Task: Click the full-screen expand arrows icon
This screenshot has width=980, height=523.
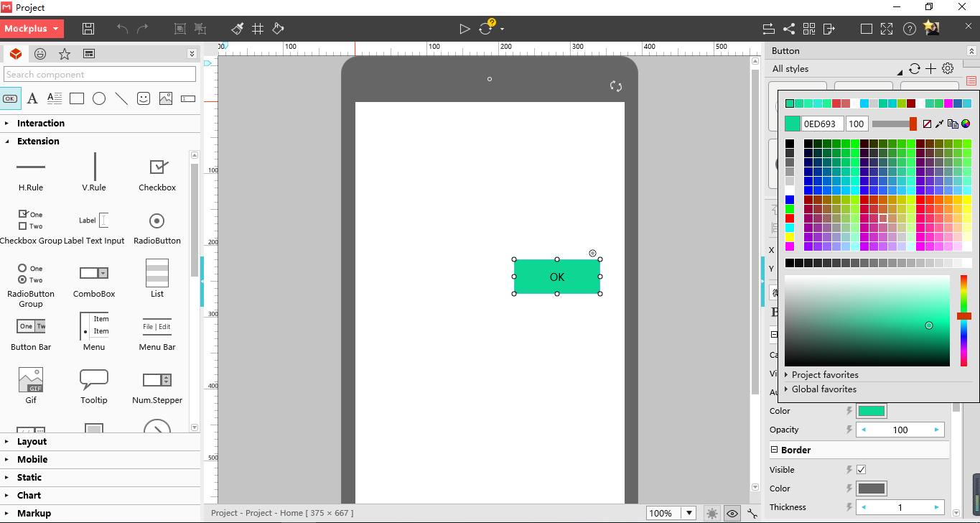Action: (887, 29)
